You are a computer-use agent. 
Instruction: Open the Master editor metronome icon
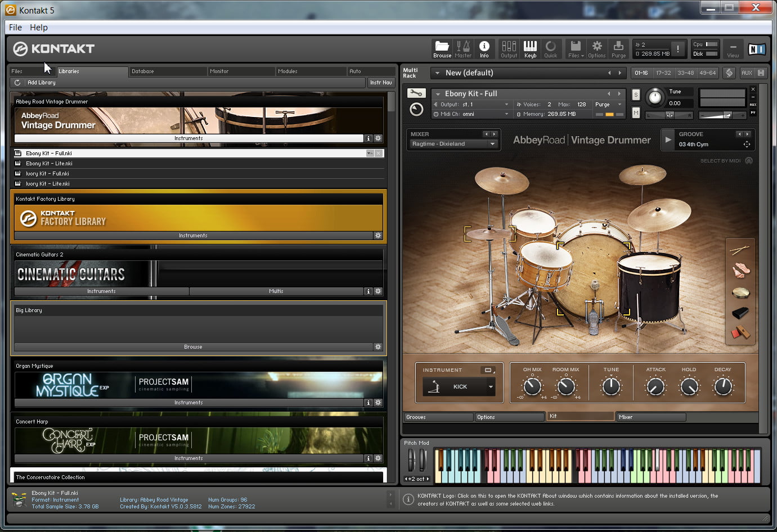pos(463,49)
